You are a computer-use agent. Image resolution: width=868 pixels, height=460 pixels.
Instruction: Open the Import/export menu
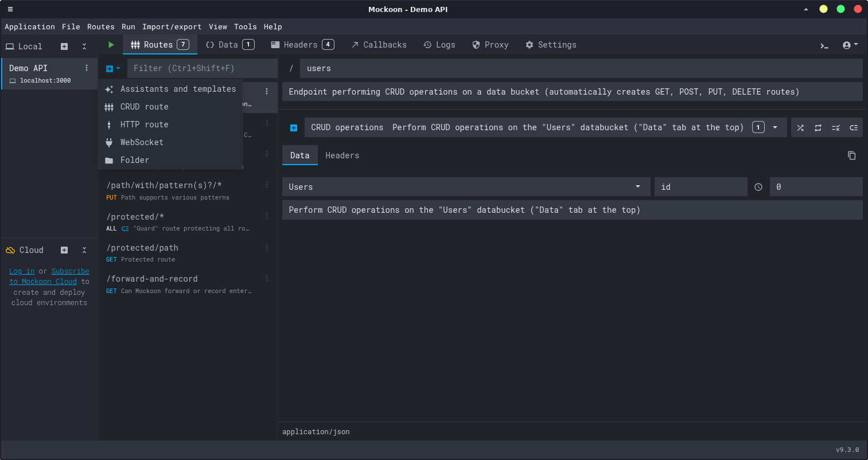point(172,26)
